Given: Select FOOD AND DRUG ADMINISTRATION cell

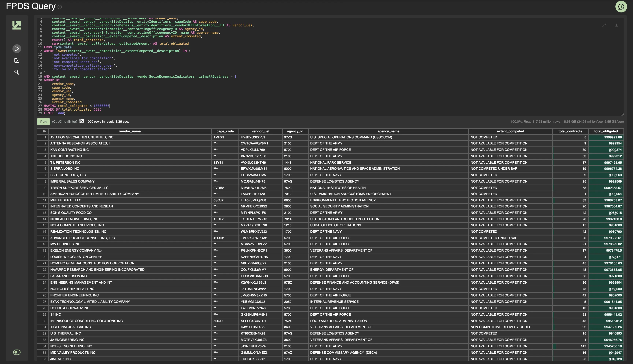Looking at the screenshot, I should click(x=388, y=321).
